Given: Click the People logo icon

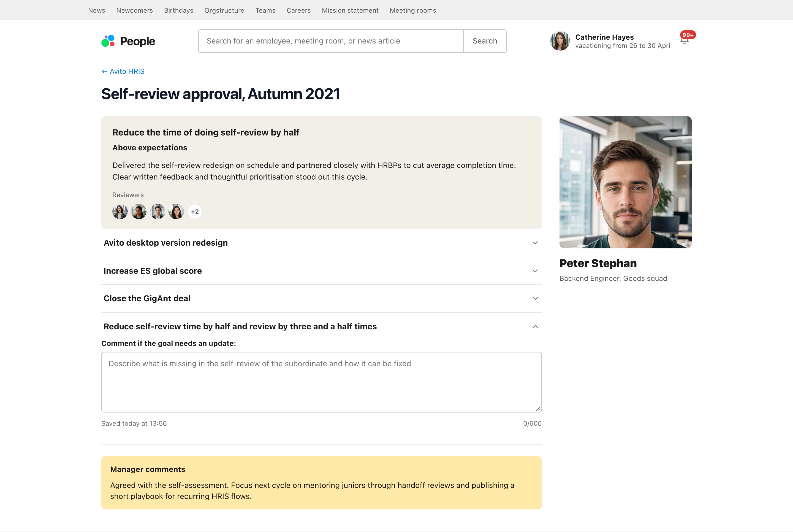Looking at the screenshot, I should 108,41.
